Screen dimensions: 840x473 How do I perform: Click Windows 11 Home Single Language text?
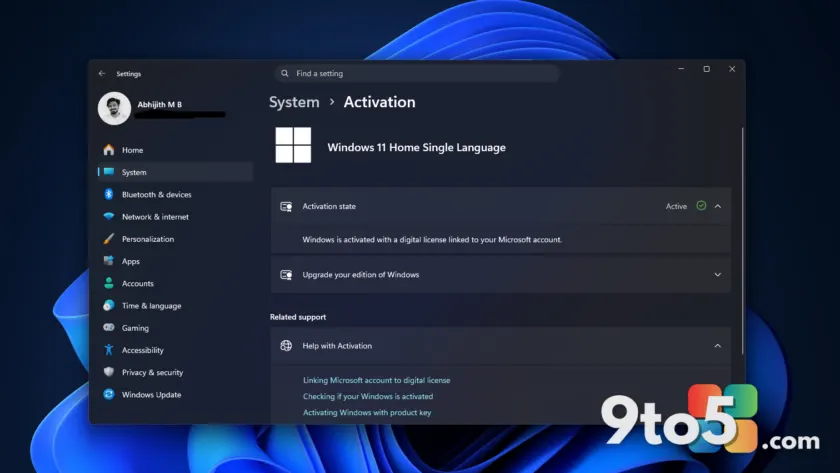(416, 147)
